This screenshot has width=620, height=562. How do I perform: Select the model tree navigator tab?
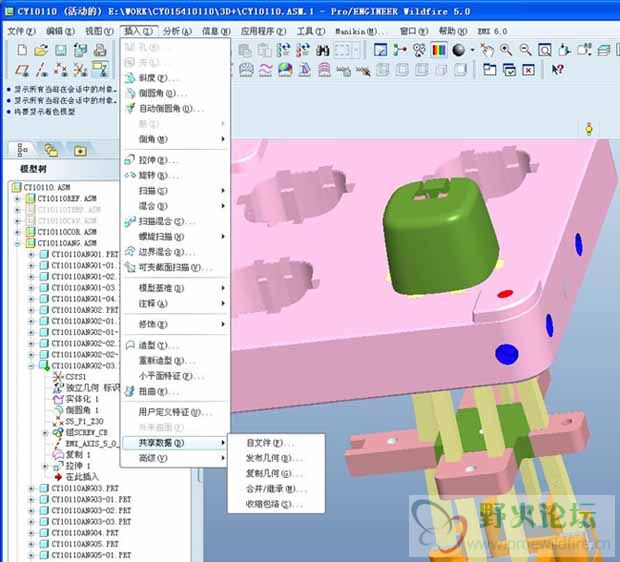[x=23, y=150]
